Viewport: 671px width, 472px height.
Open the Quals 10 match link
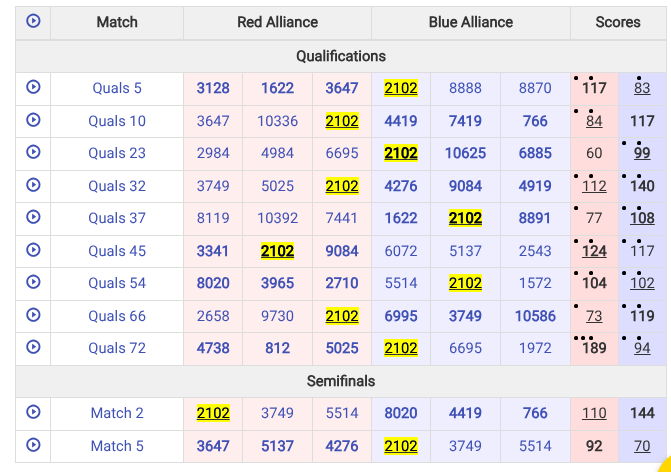(117, 121)
